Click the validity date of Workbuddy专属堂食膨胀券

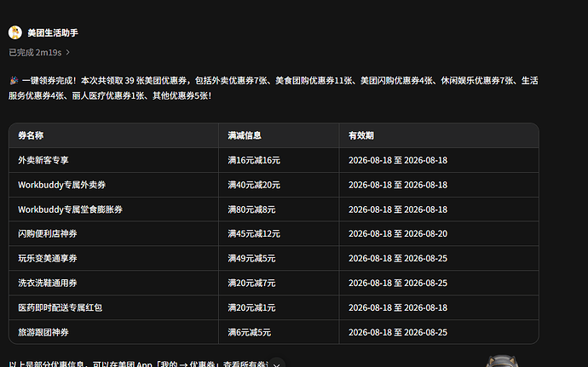tap(398, 209)
